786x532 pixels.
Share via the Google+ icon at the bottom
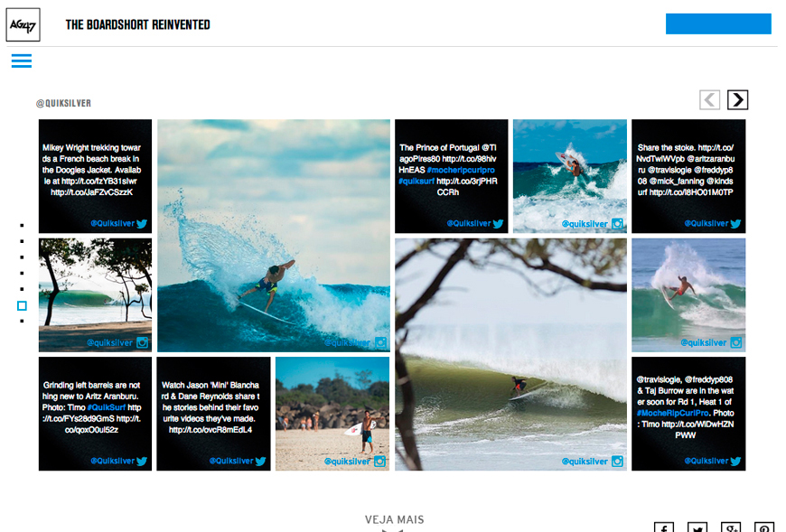point(730,527)
